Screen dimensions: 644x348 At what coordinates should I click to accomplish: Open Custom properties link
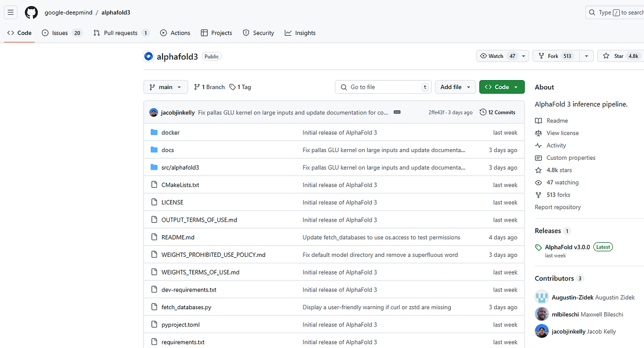point(566,158)
